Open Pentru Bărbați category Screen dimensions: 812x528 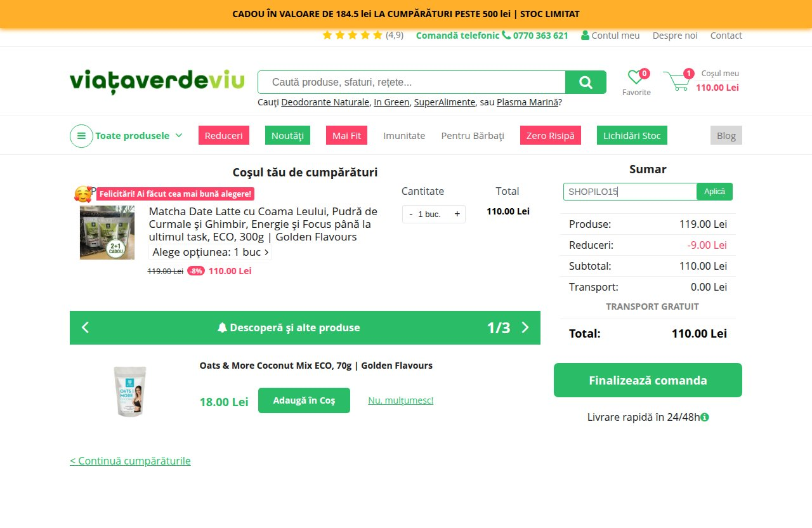(x=473, y=135)
